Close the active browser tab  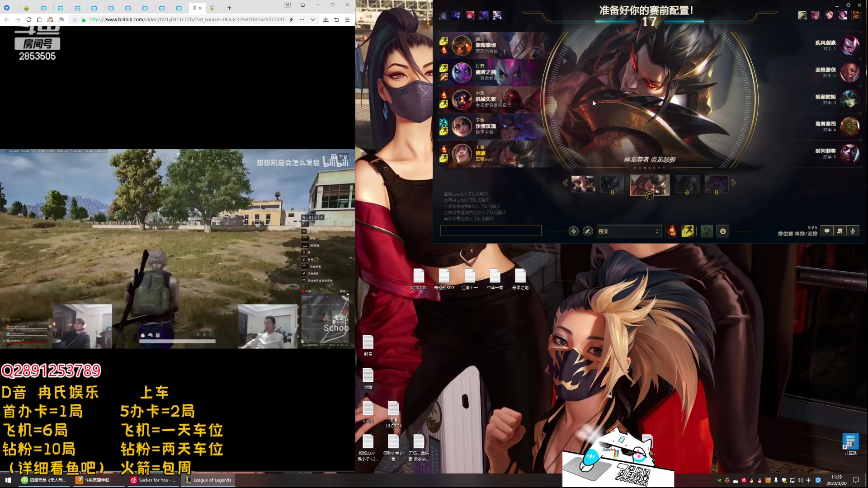[x=200, y=8]
